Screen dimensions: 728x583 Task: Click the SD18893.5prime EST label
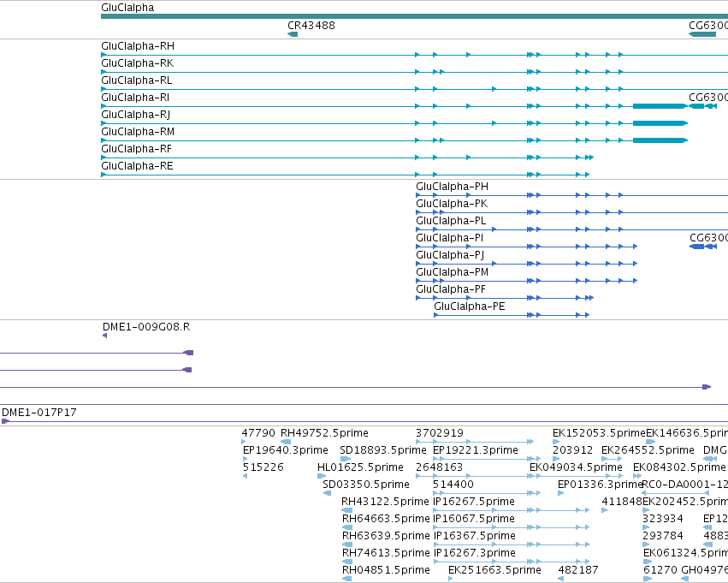pos(383,450)
